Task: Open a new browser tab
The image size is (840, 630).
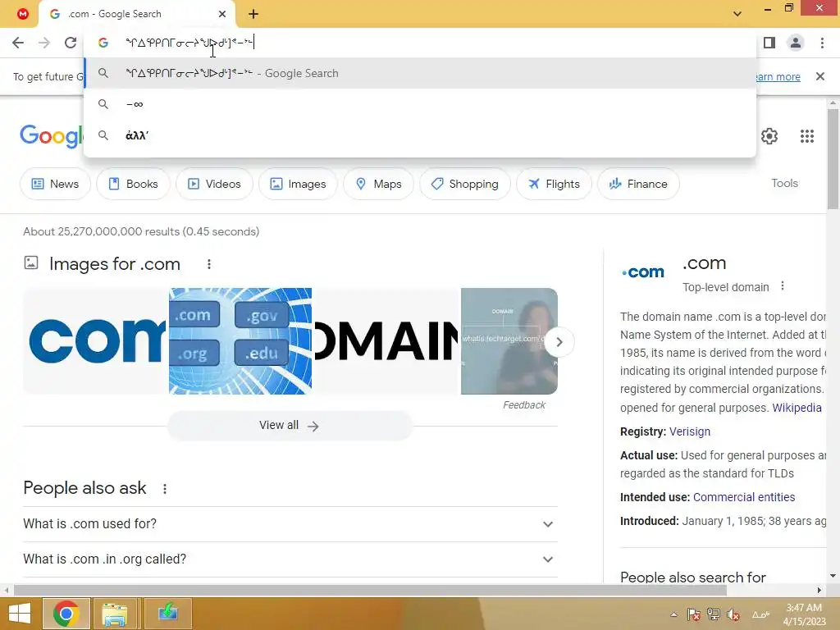Action: click(253, 14)
